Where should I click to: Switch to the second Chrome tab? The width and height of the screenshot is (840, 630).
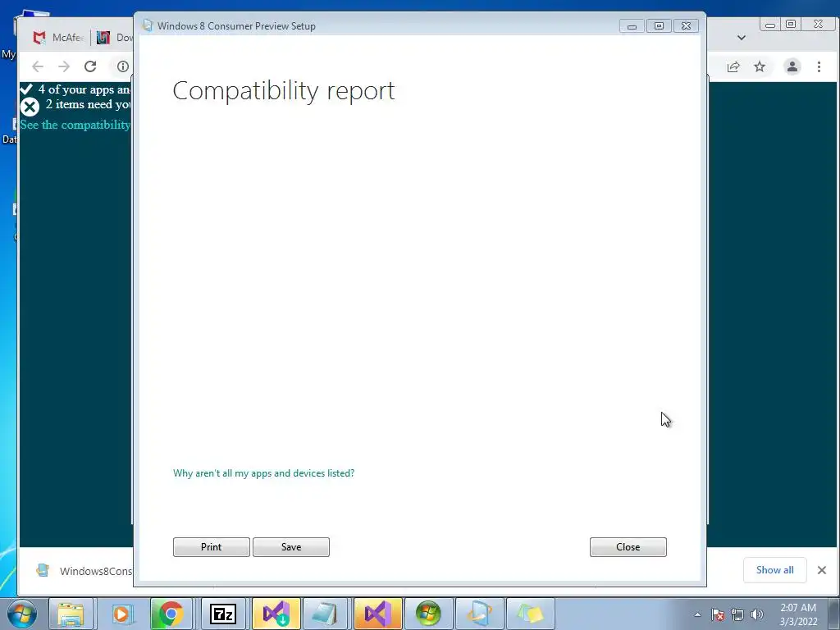[x=114, y=38]
